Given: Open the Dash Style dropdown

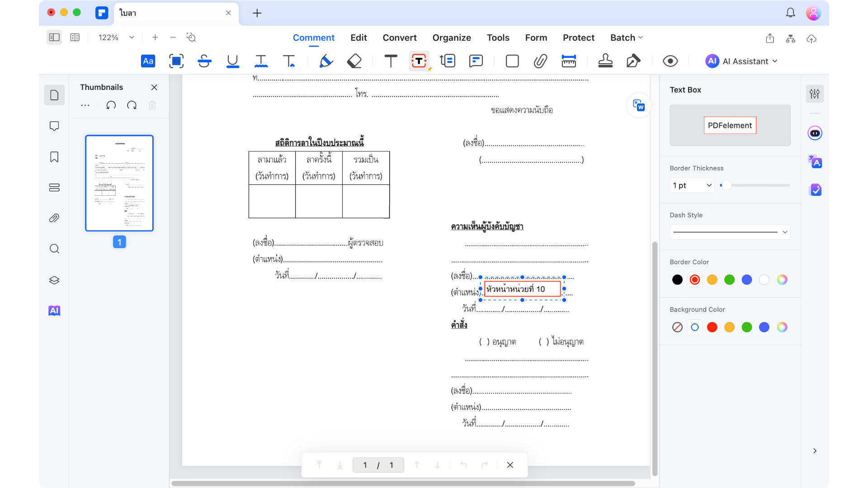Looking at the screenshot, I should pos(730,232).
